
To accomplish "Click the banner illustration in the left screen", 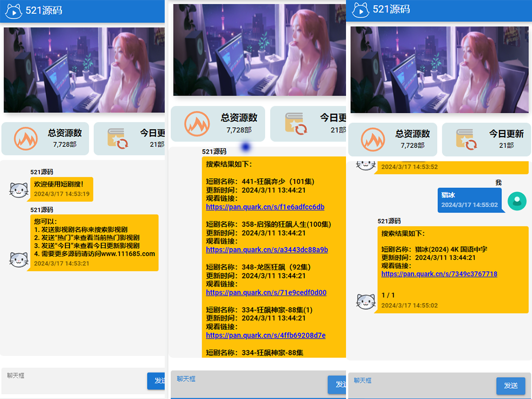I will click(x=84, y=70).
